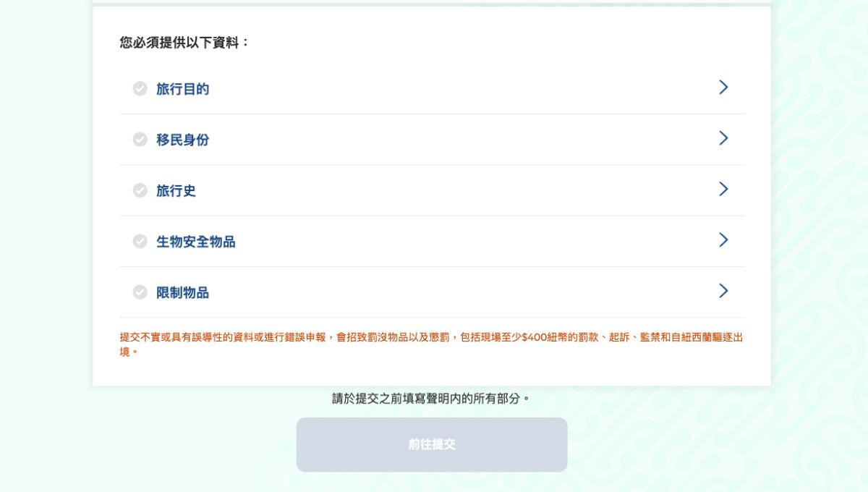Open the 限制物品 declaration item
This screenshot has height=492, width=868.
[x=183, y=292]
